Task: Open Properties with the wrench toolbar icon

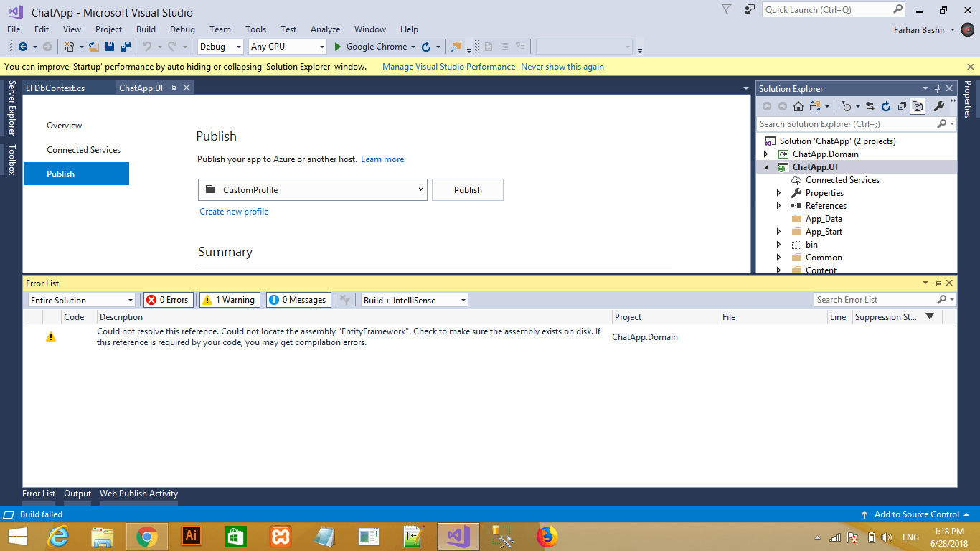Action: click(x=939, y=106)
